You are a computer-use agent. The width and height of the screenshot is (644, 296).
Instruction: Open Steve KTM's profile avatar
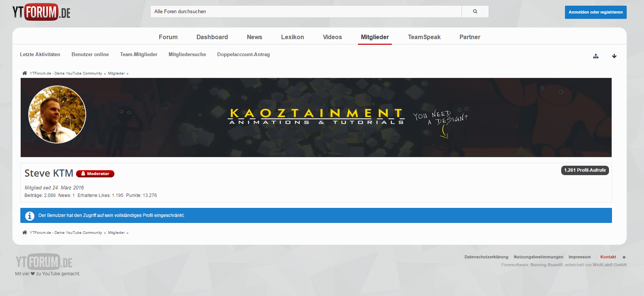point(57,114)
